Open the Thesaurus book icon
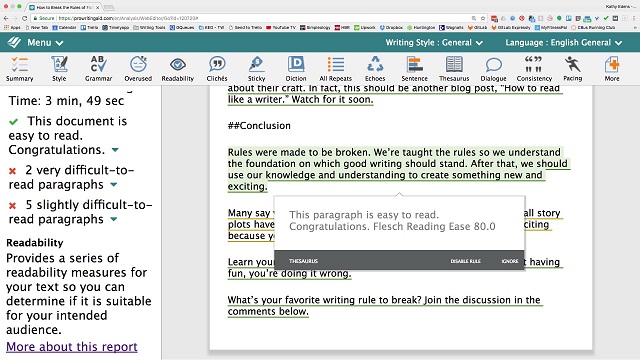This screenshot has width=640, height=360. [x=454, y=64]
